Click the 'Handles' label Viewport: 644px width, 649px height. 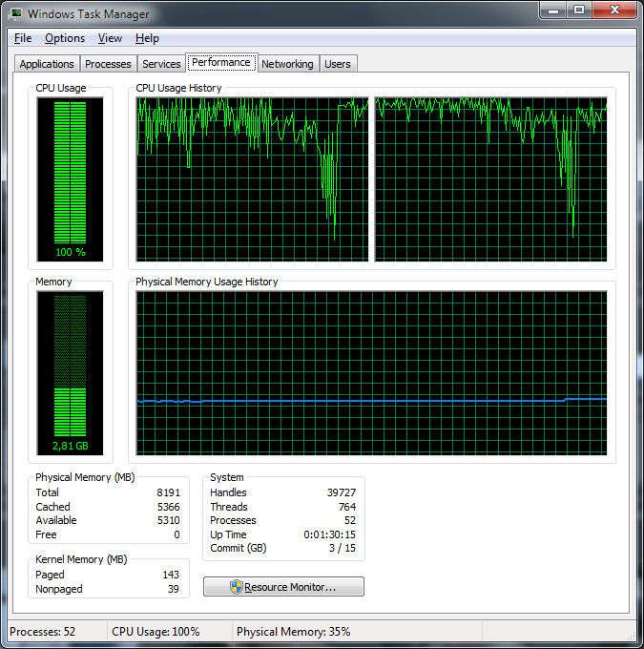tap(228, 492)
